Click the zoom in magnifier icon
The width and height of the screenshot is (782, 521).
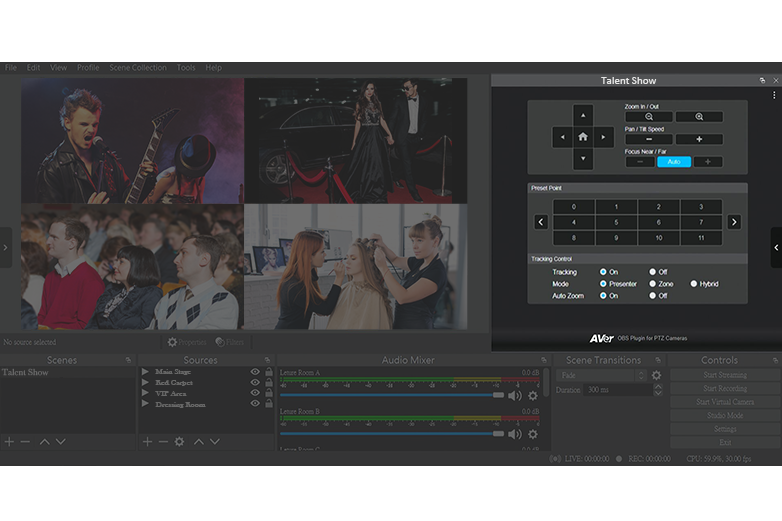coord(699,117)
